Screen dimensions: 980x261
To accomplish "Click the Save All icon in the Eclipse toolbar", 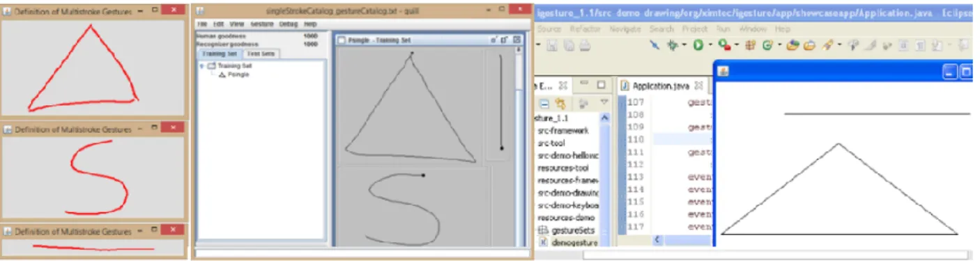I will (570, 46).
